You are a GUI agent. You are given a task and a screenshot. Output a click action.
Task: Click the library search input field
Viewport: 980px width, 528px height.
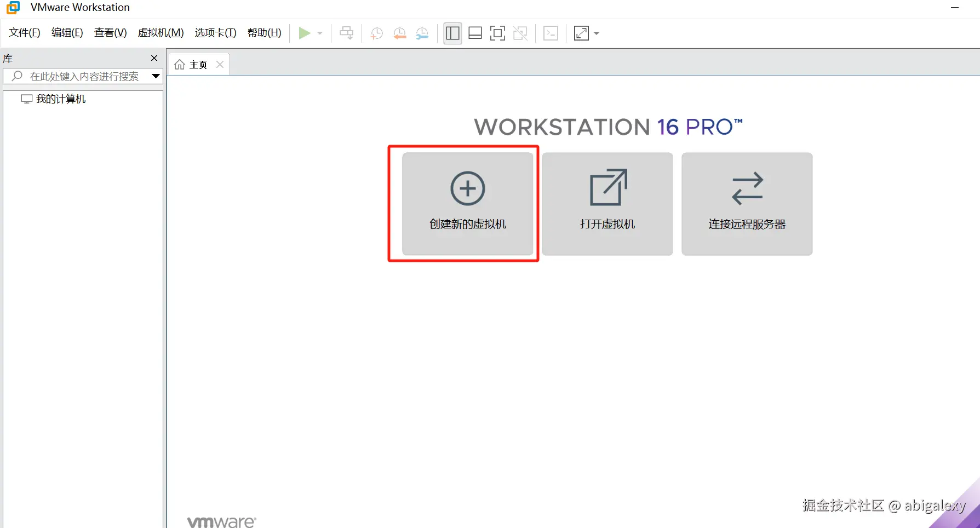[83, 76]
